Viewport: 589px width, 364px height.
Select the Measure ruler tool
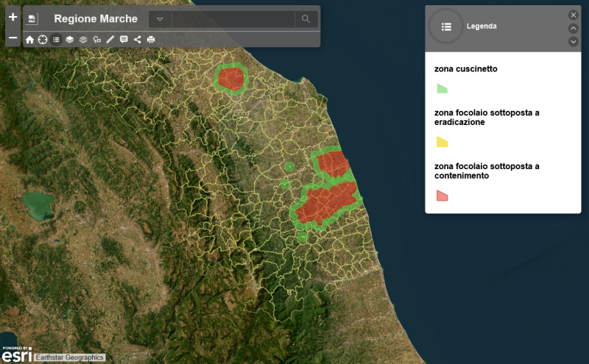tap(110, 40)
